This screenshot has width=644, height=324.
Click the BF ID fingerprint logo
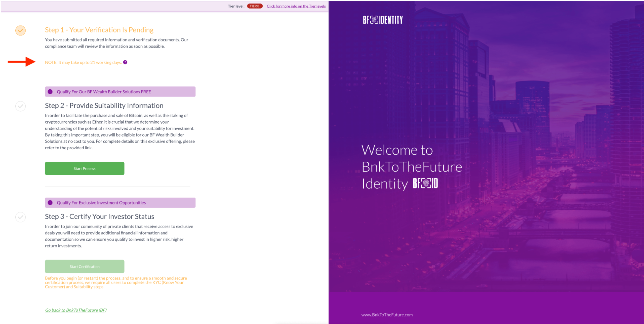425,183
